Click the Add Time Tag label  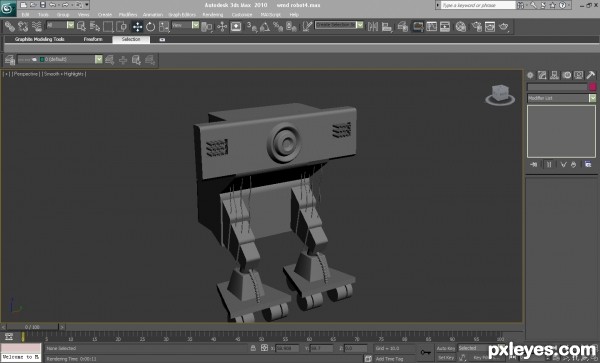click(x=389, y=359)
